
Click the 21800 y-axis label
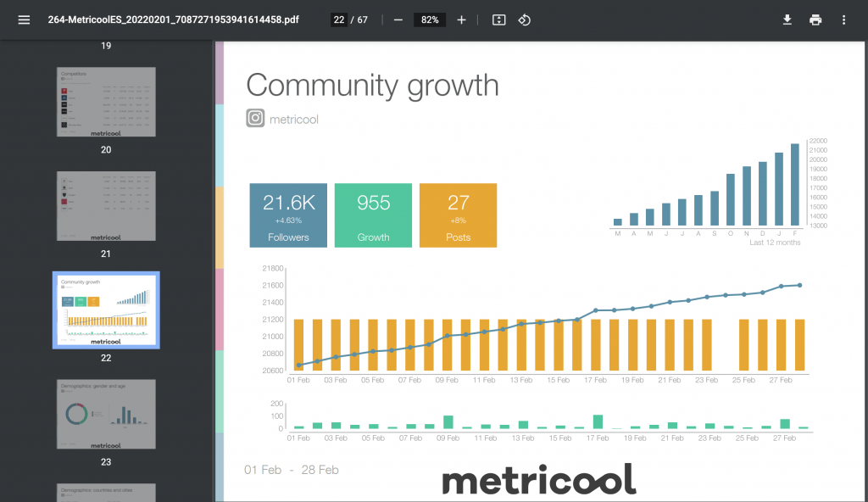pos(273,268)
